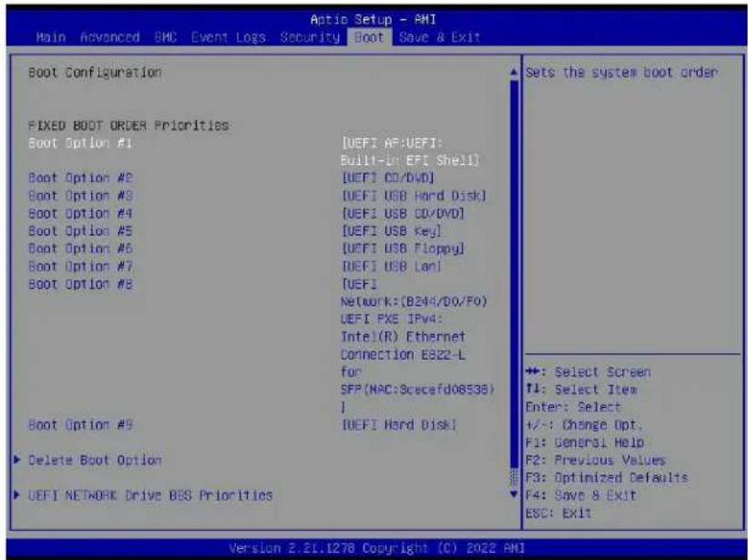748x560 pixels.
Task: Click the Version 2.21.1278 copyright footer
Action: click(376, 548)
